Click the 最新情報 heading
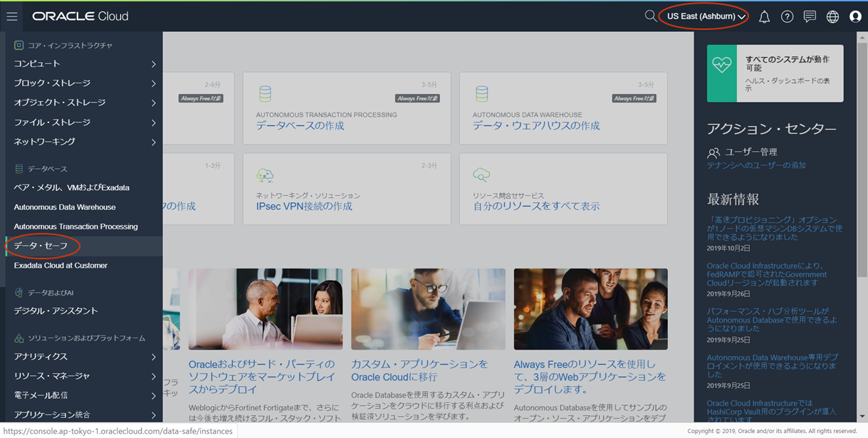 [733, 199]
